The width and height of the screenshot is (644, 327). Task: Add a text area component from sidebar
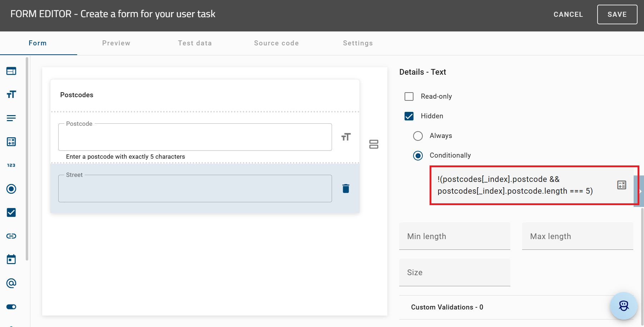pos(11,118)
